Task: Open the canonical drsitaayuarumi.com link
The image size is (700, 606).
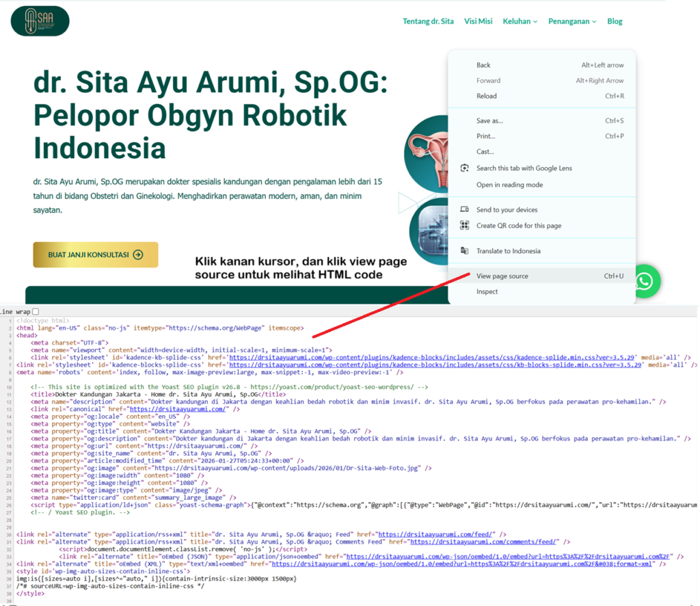Action: (x=178, y=409)
